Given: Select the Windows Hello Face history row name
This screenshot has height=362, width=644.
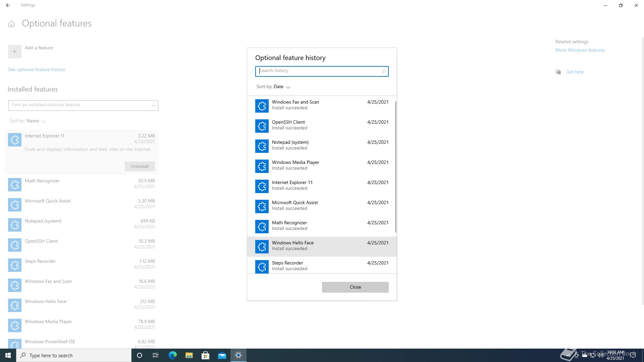Looking at the screenshot, I should (x=292, y=243).
